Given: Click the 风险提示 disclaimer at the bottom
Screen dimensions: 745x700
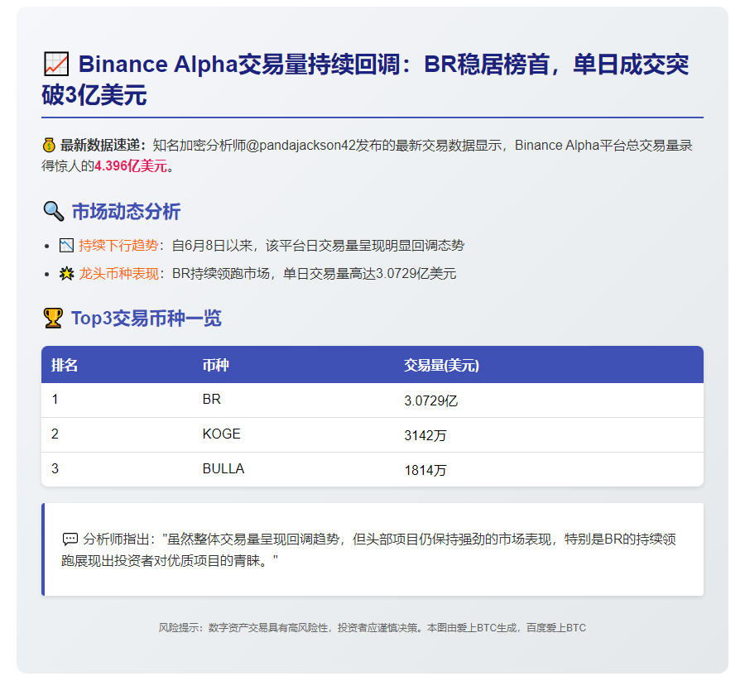Looking at the screenshot, I should click(x=372, y=628).
